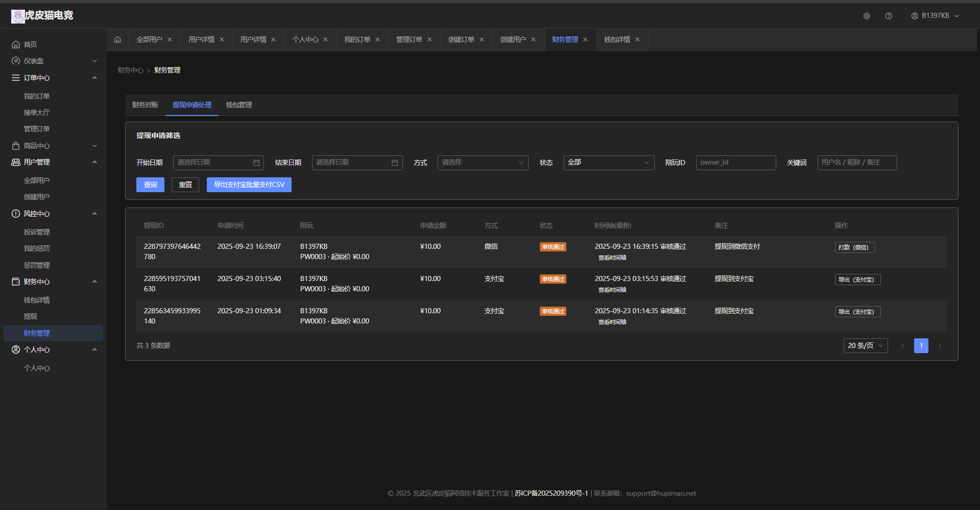Viewport: 980px width, 510px height.
Task: Click the calendar icon in 开始日期 field
Action: pos(256,163)
